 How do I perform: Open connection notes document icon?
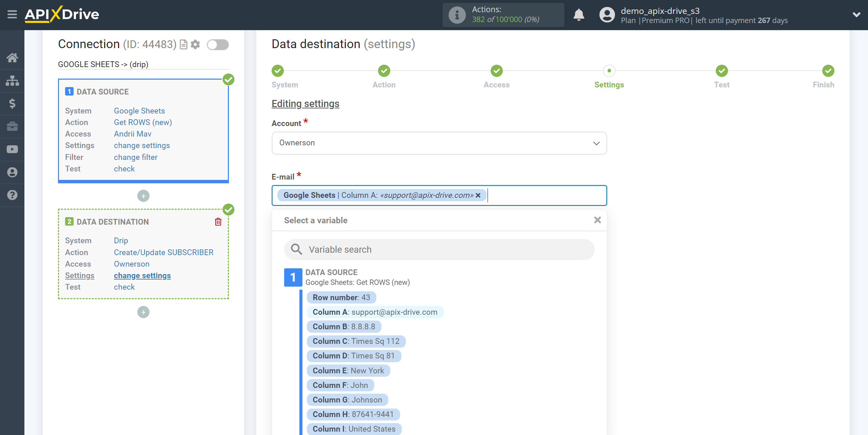183,44
